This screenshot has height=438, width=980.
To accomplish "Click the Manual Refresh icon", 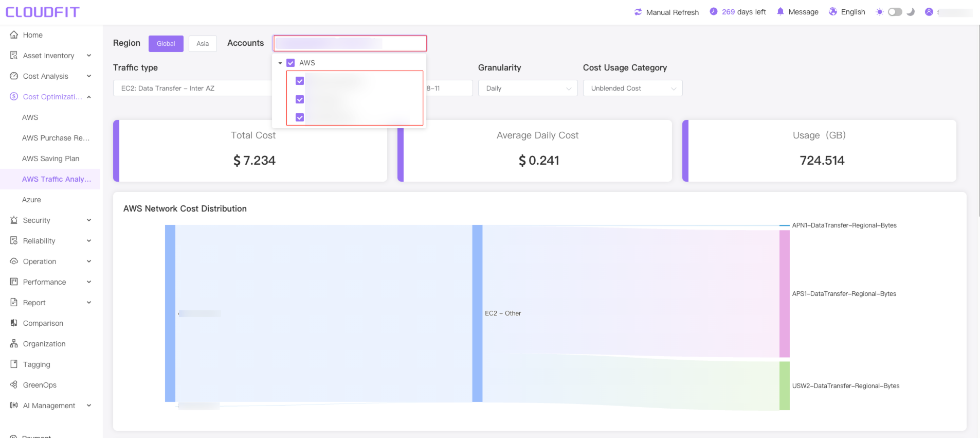I will [x=638, y=12].
